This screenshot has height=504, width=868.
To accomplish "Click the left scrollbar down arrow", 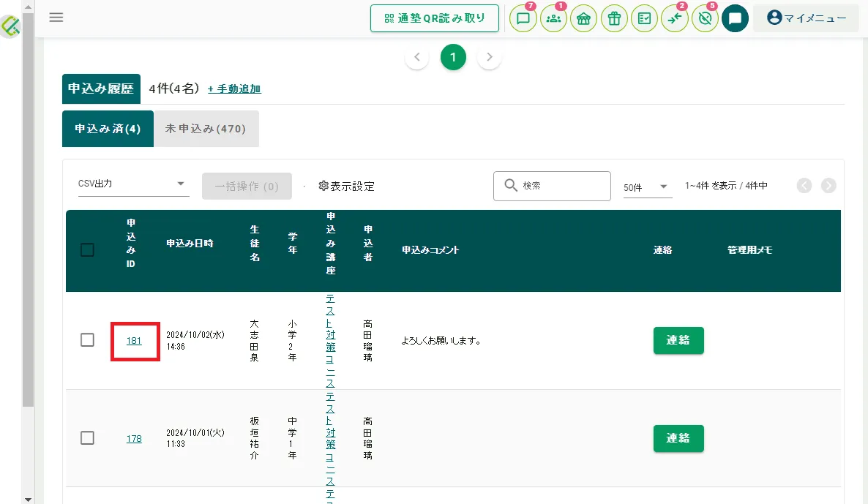I will coord(28,500).
